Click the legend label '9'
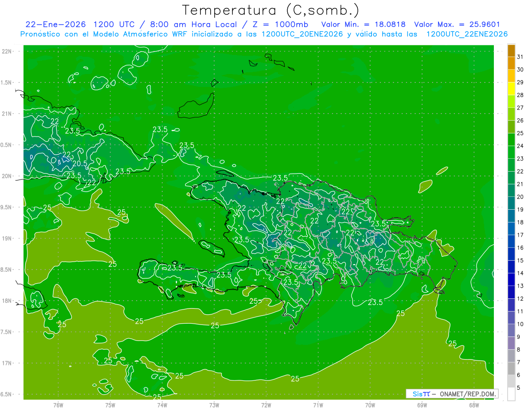This screenshot has height=411, width=532. (518, 337)
